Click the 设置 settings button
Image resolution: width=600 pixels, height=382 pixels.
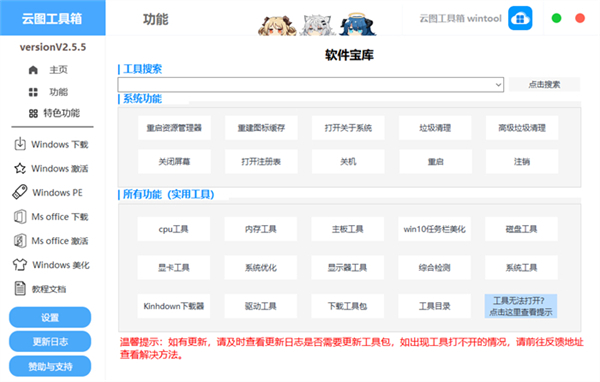[50, 317]
